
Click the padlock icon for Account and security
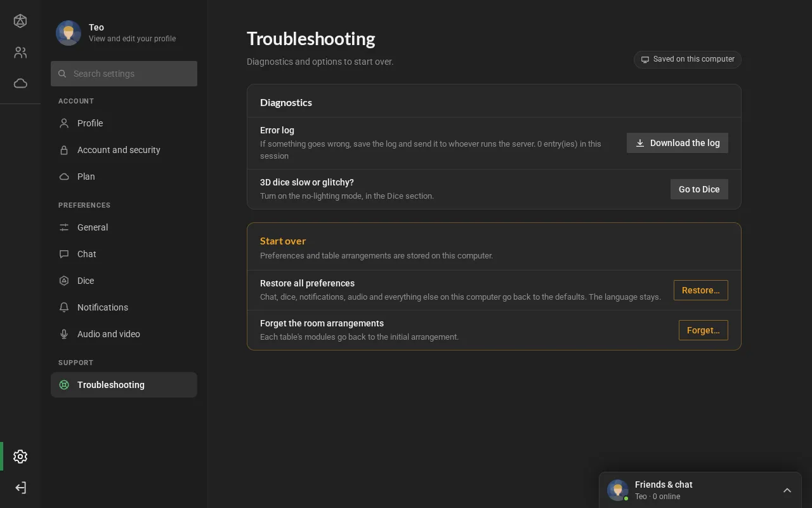point(64,150)
